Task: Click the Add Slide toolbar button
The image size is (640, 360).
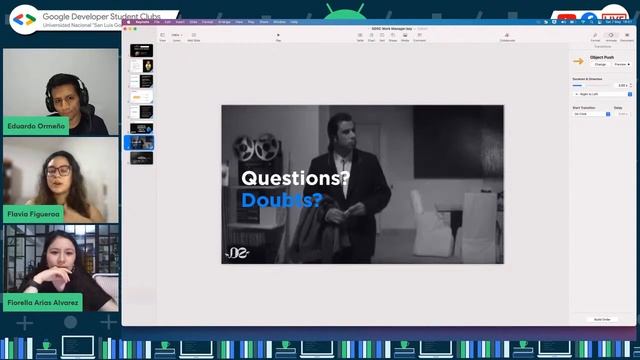Action: pos(193,37)
